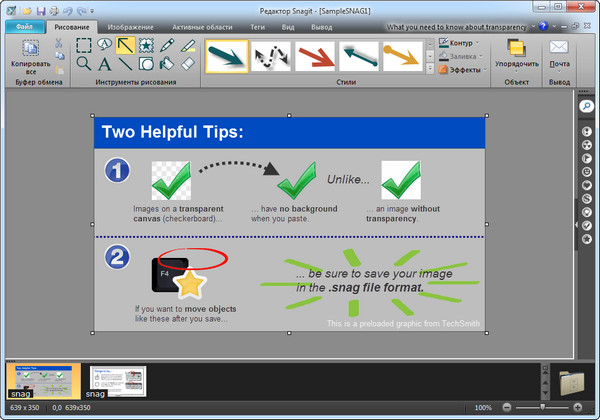Screen dimensions: 600x420
Task: Expand the styles gallery list
Action: click(431, 70)
